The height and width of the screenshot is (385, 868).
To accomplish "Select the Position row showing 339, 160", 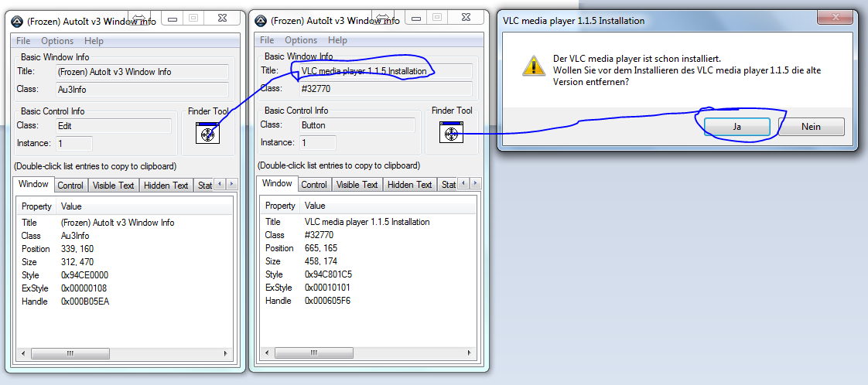I will pos(77,249).
